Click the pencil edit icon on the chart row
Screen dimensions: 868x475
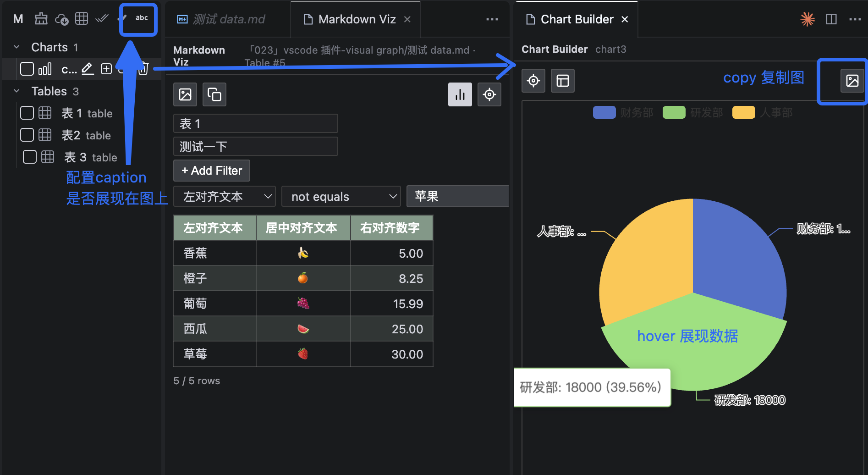pyautogui.click(x=88, y=69)
